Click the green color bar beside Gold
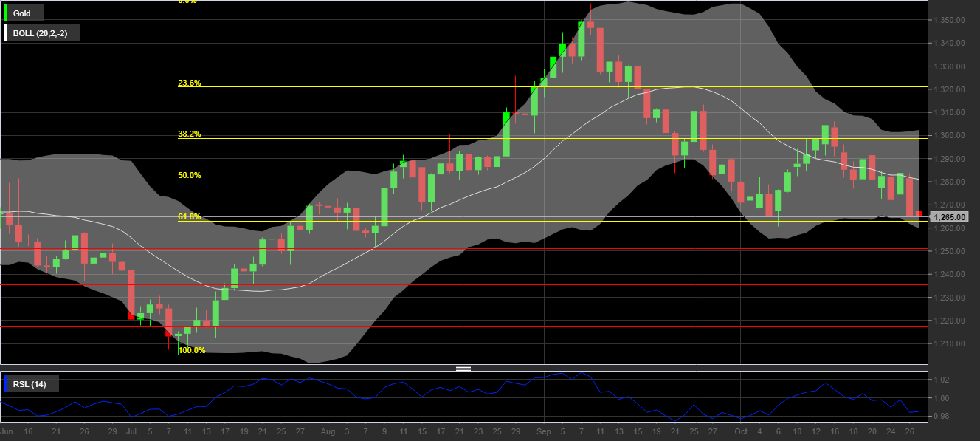Screen dimensions: 980x441 point(7,13)
